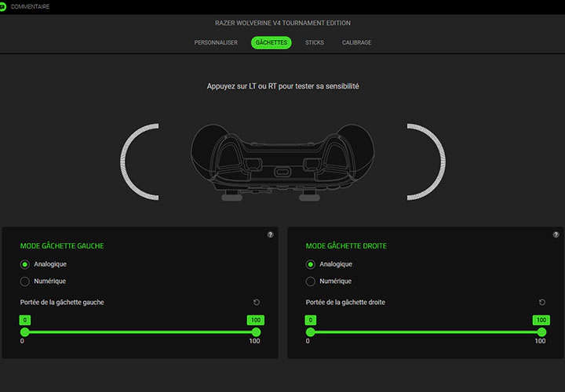Click the left trigger 100 value badge
Screen dimensions: 565x392
pos(256,320)
